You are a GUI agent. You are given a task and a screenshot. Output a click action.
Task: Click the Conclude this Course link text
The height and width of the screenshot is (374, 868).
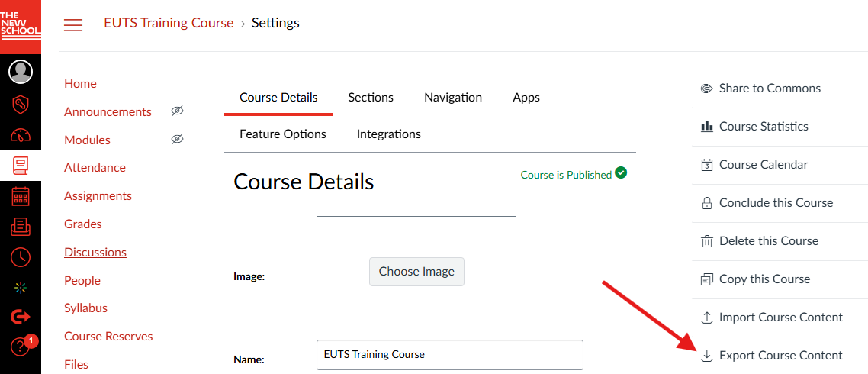coord(776,203)
